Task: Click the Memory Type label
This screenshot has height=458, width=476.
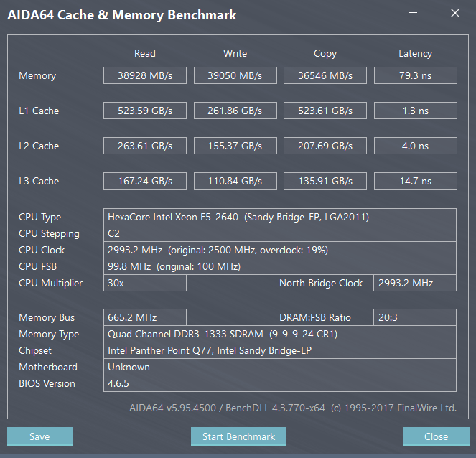Action: (x=49, y=334)
